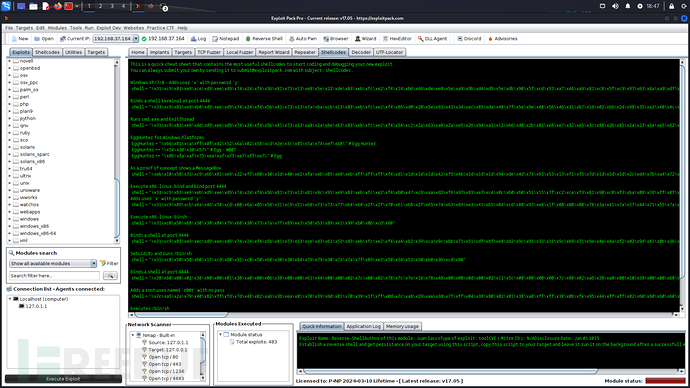Switch to workspace 2 in the top panel
This screenshot has width=690, height=388.
pyautogui.click(x=100, y=6)
